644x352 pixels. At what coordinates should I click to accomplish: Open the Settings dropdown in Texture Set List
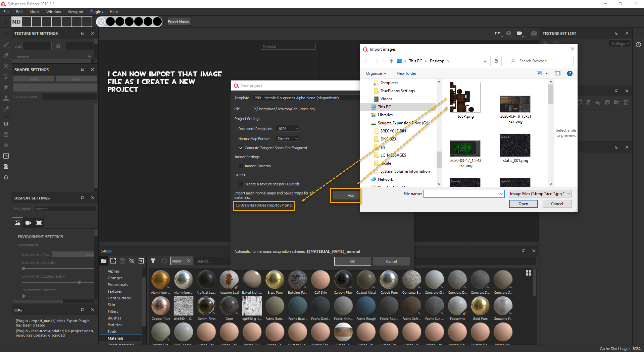(x=620, y=44)
